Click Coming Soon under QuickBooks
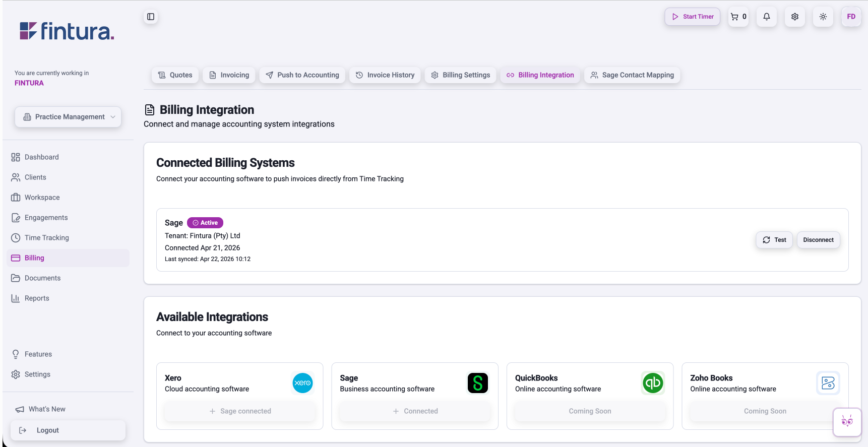Viewport: 868px width, 447px height. coord(590,411)
